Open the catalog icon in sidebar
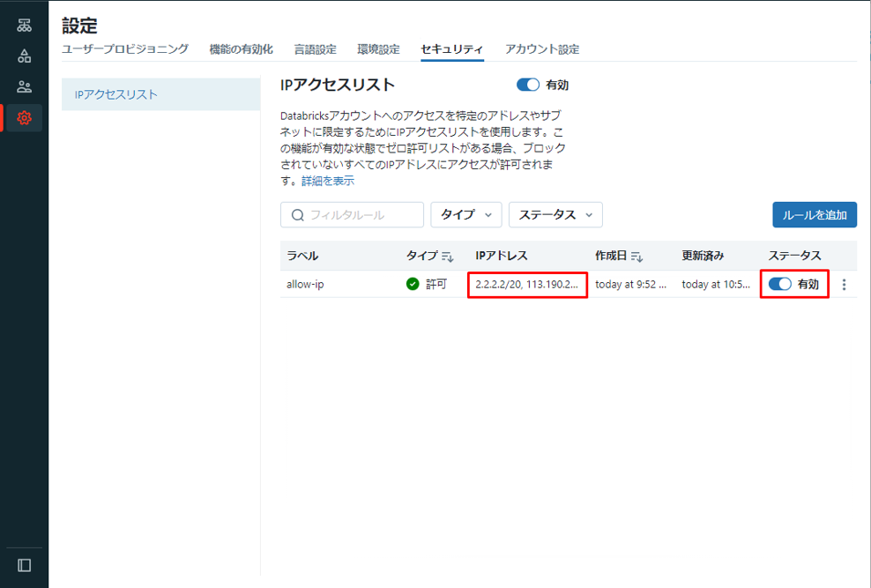 pyautogui.click(x=25, y=56)
